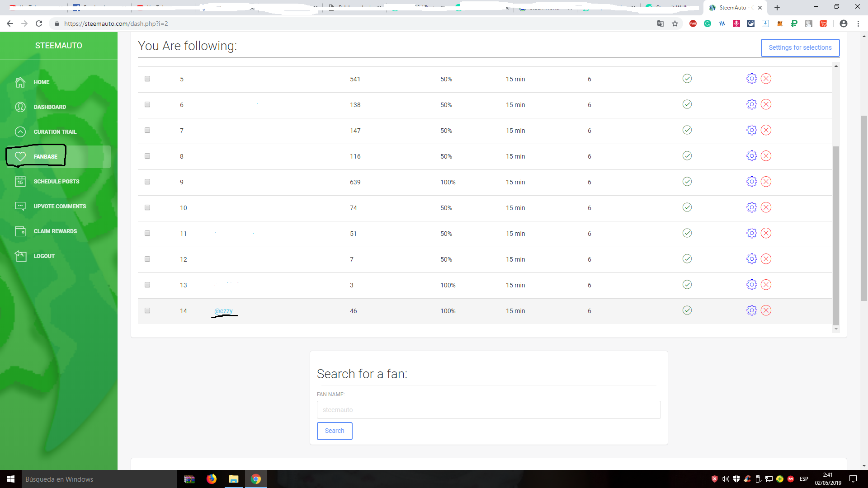
Task: Open Upvote Comments menu item
Action: tap(60, 206)
